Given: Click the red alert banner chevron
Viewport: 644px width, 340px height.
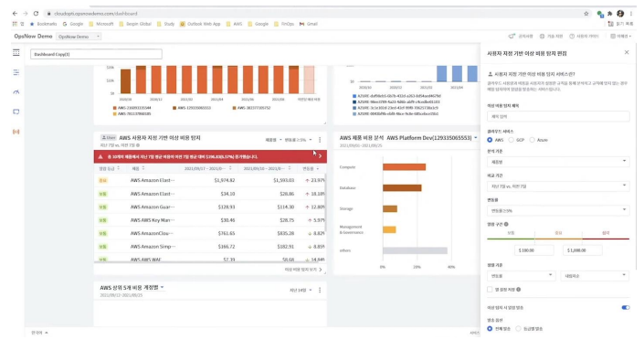Looking at the screenshot, I should pos(321,156).
